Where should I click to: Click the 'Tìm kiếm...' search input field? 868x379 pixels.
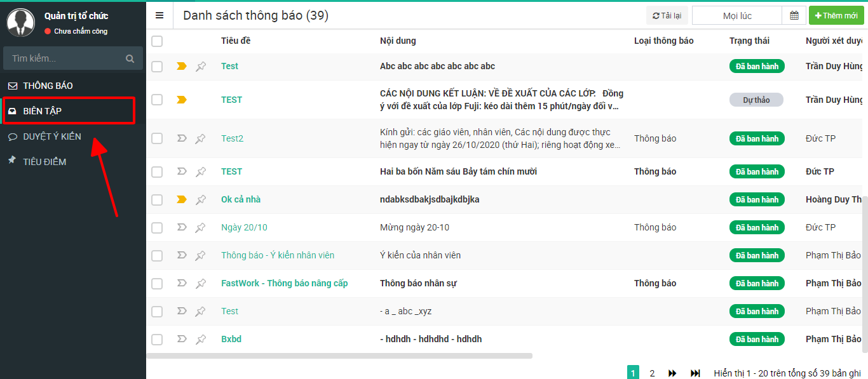tap(64, 58)
